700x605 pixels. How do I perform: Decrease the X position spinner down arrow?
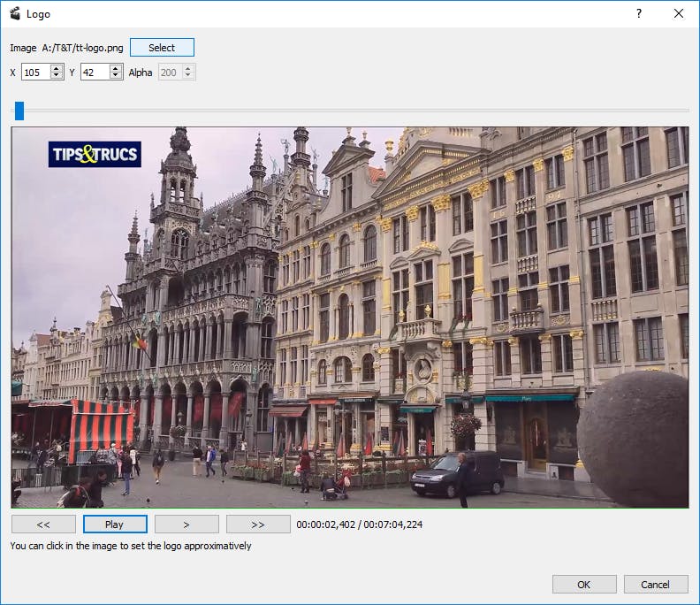click(x=57, y=76)
